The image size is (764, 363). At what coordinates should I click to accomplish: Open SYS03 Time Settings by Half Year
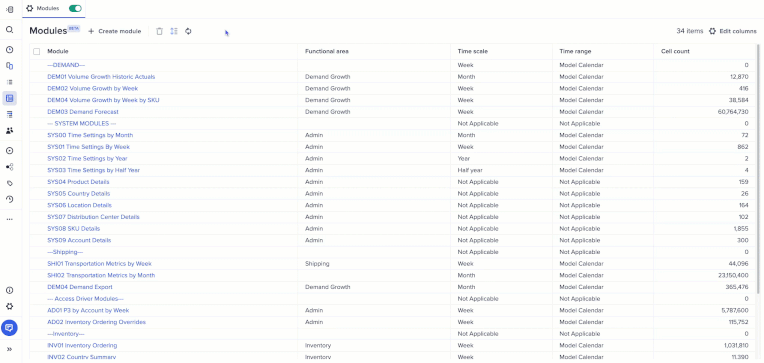(94, 170)
